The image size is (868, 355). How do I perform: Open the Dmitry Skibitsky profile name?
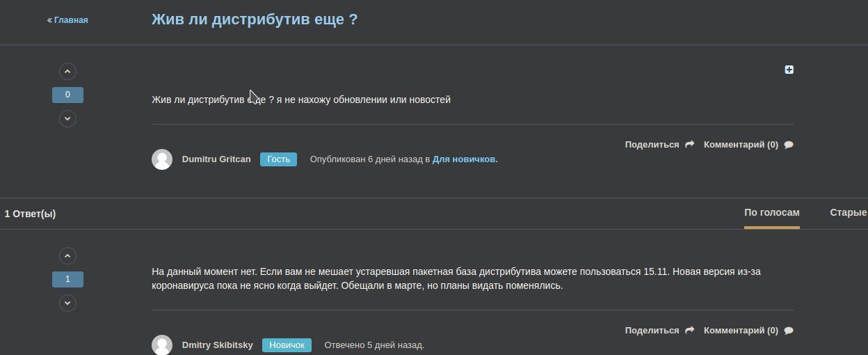click(x=217, y=345)
